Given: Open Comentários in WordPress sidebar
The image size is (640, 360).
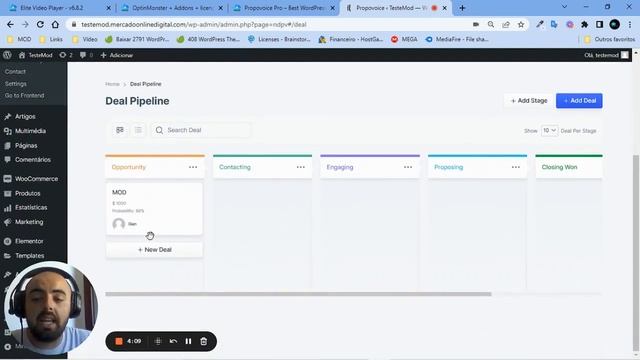Looking at the screenshot, I should coord(33,160).
